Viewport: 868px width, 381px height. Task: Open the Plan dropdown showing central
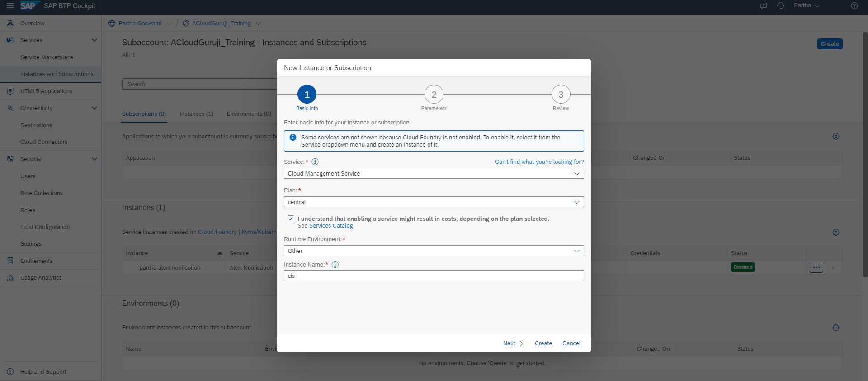[x=433, y=202]
